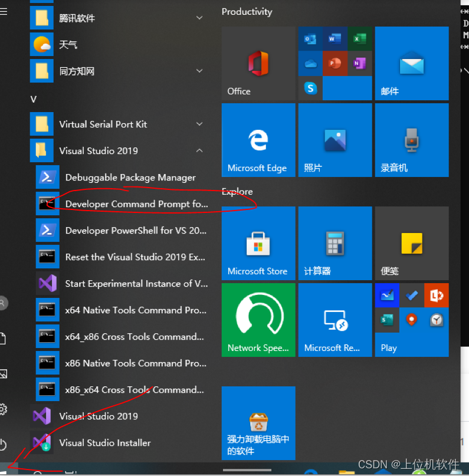Launch Excel from the Office apps tile
Screen dimensions: 469x476
click(x=360, y=38)
